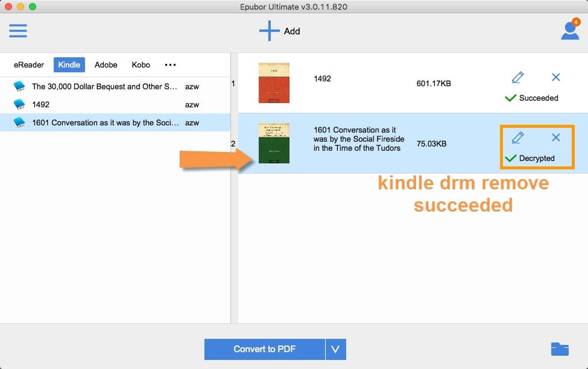This screenshot has height=369, width=588.
Task: Switch to the eReader tab
Action: (29, 65)
